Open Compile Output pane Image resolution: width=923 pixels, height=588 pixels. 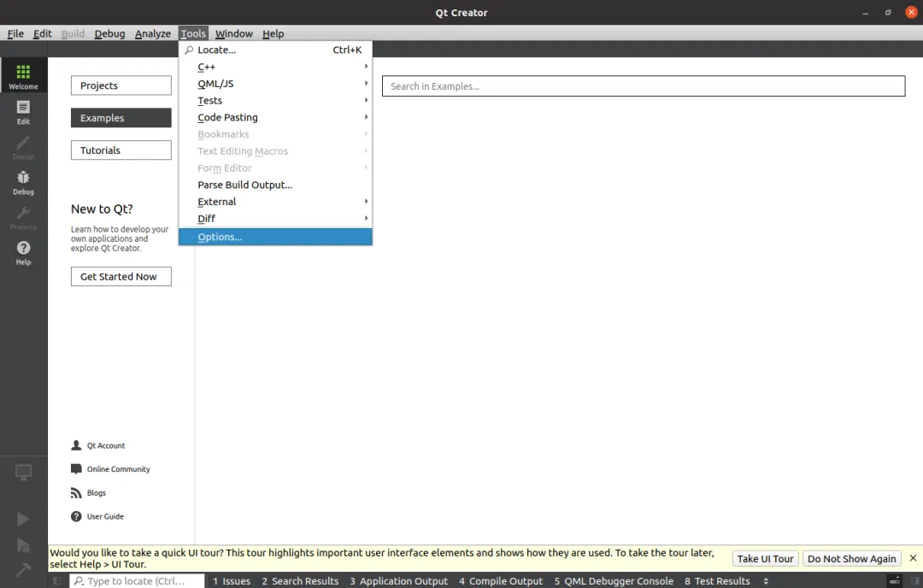pos(501,581)
